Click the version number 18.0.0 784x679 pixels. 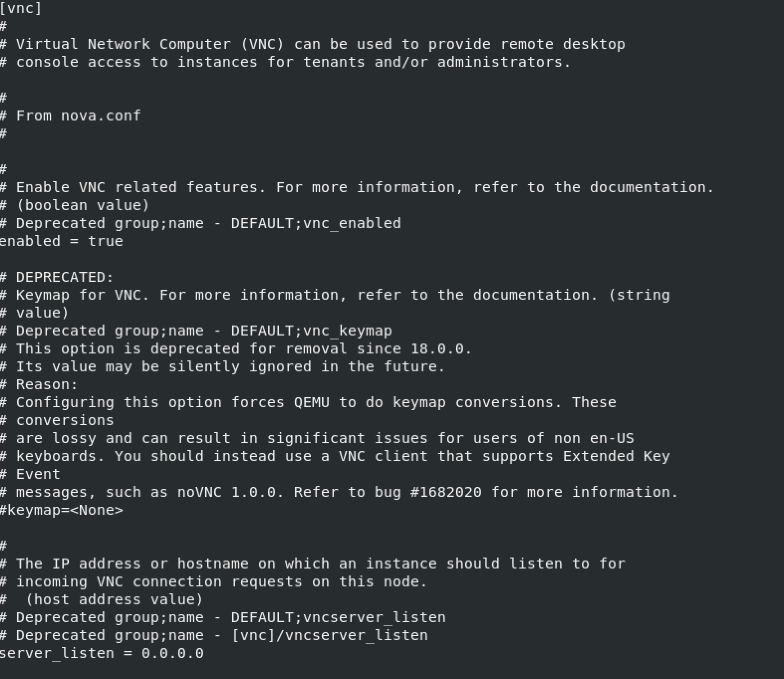pyautogui.click(x=437, y=349)
